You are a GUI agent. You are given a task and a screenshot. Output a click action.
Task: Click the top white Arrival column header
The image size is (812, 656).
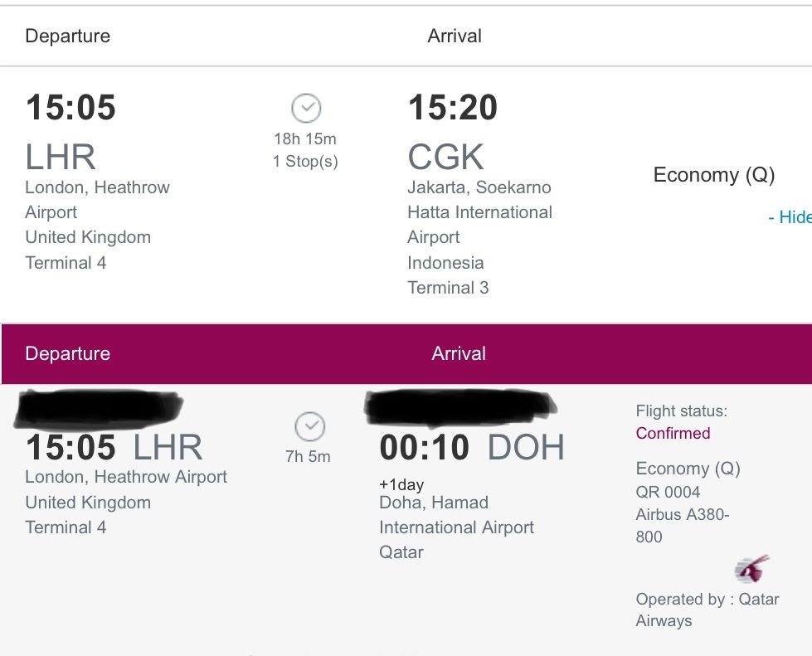455,36
